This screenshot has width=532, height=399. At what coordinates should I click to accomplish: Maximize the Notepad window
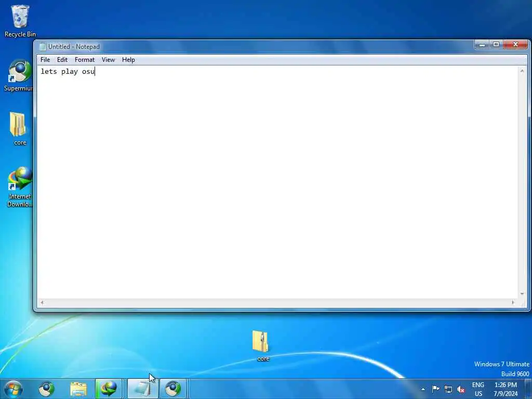[x=496, y=45]
